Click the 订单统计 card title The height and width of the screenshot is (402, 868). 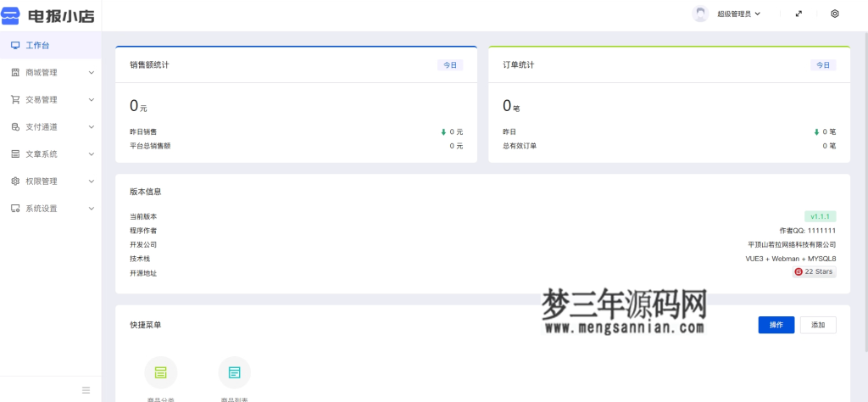pos(519,65)
